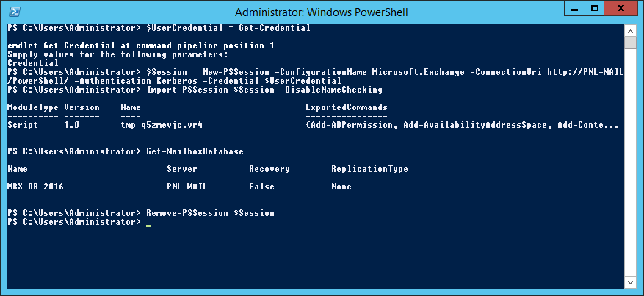Click the ExportedCommands column header
The width and height of the screenshot is (644, 296).
point(346,107)
